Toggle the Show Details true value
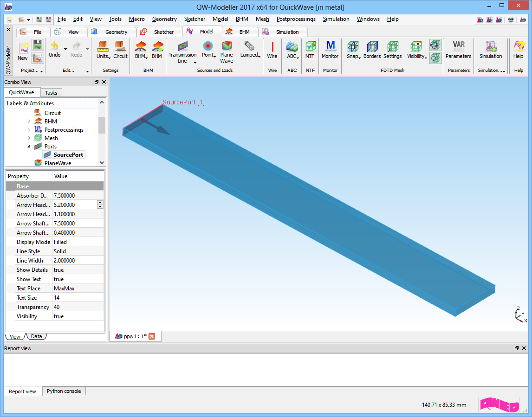This screenshot has height=417, width=532. (x=78, y=270)
